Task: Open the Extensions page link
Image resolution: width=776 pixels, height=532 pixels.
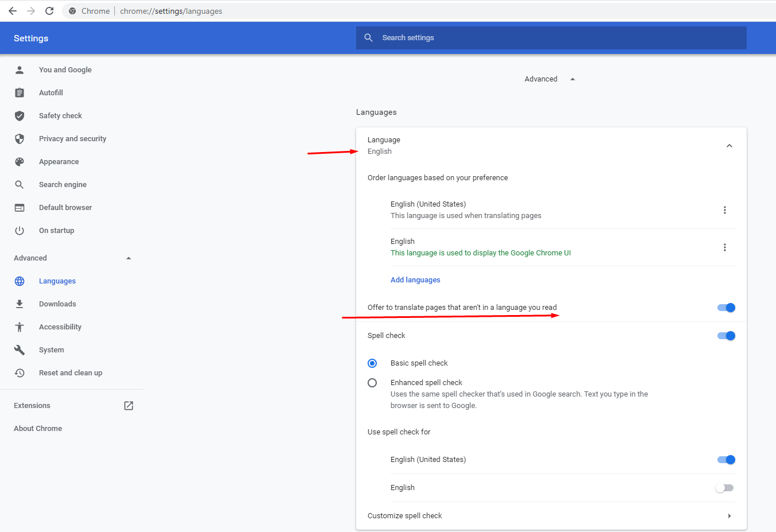Action: pyautogui.click(x=32, y=406)
